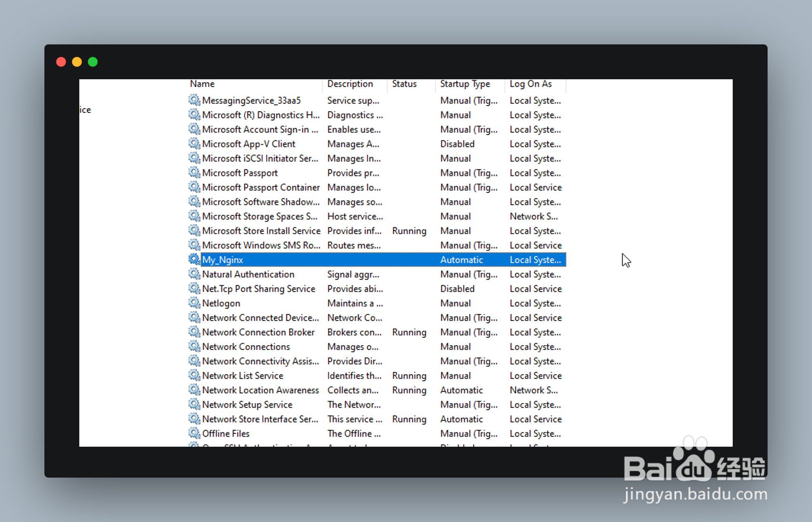Select Microsoft iSCSI Initiator Service row
Image resolution: width=812 pixels, height=522 pixels.
coord(260,159)
